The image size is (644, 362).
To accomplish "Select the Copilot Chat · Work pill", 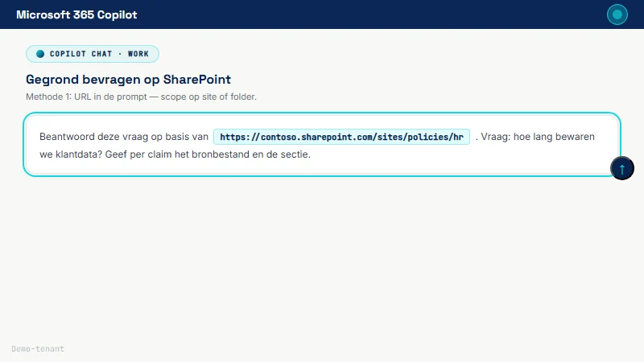I will (x=93, y=54).
